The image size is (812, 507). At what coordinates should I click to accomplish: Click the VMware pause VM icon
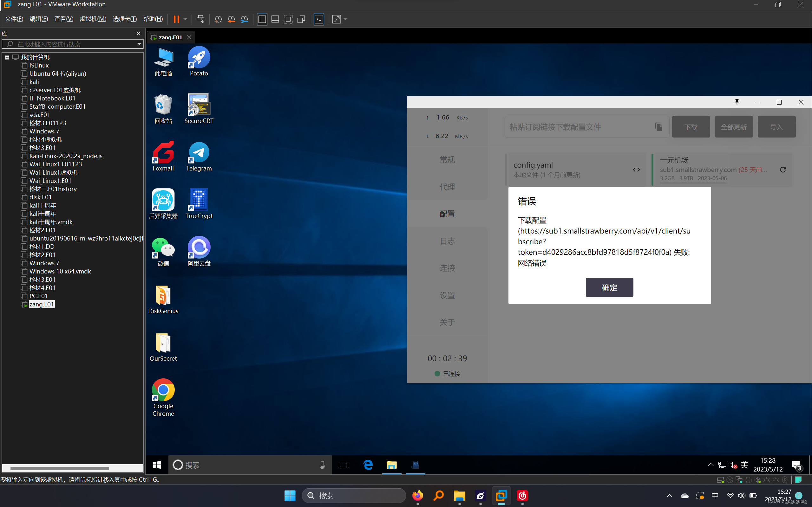click(x=176, y=19)
